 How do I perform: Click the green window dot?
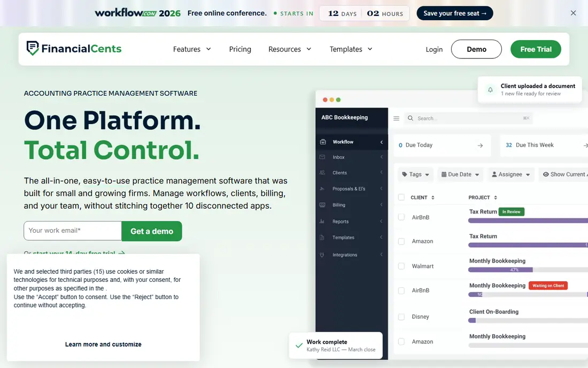coord(338,100)
